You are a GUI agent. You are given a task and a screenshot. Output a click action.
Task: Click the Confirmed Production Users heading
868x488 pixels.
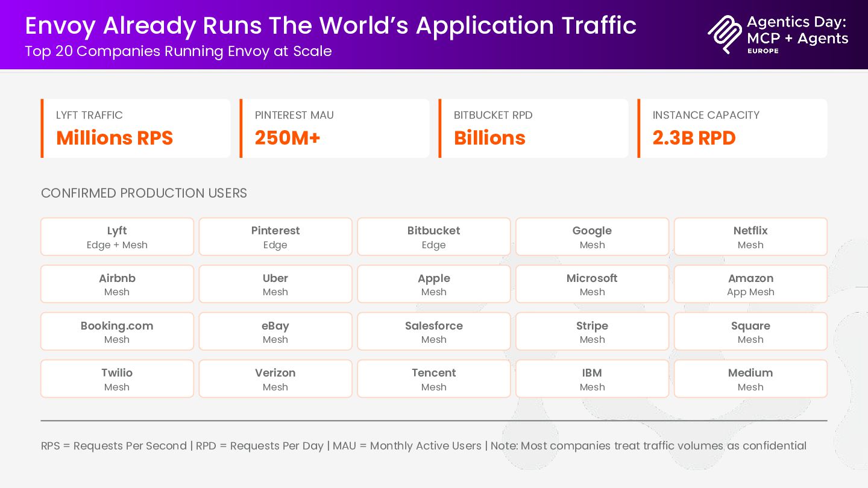point(144,193)
